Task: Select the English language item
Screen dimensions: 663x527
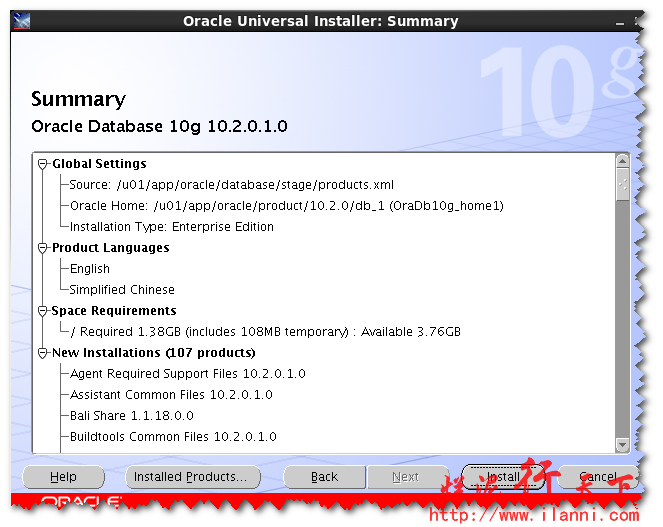Action: (x=90, y=269)
